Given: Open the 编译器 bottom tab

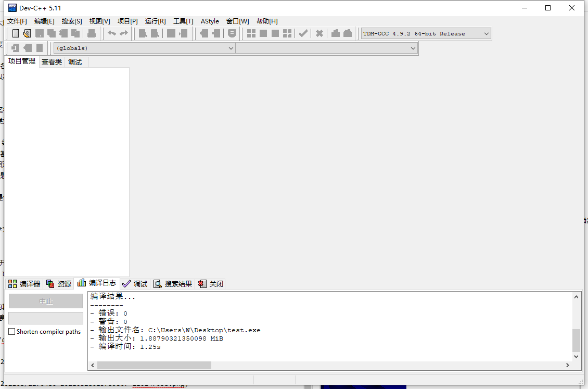Looking at the screenshot, I should (24, 284).
